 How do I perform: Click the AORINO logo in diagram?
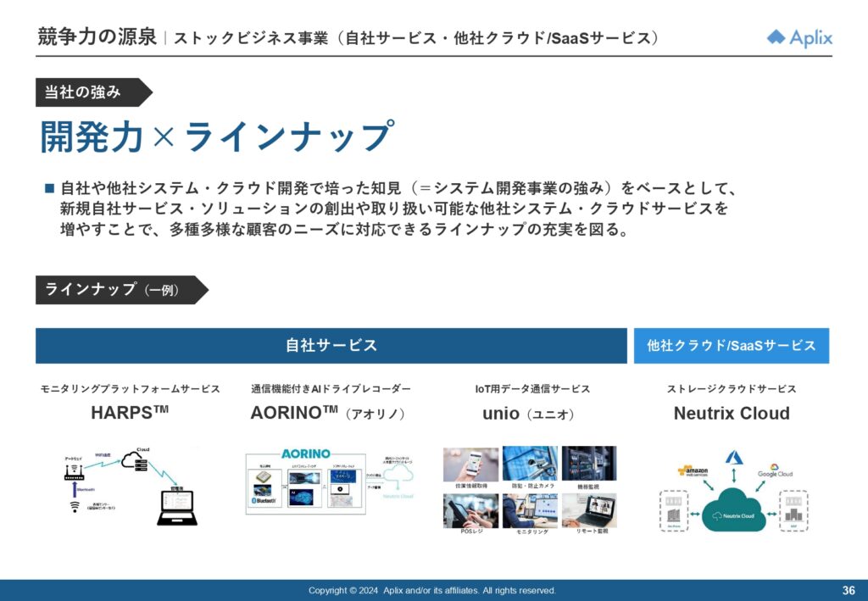[305, 454]
